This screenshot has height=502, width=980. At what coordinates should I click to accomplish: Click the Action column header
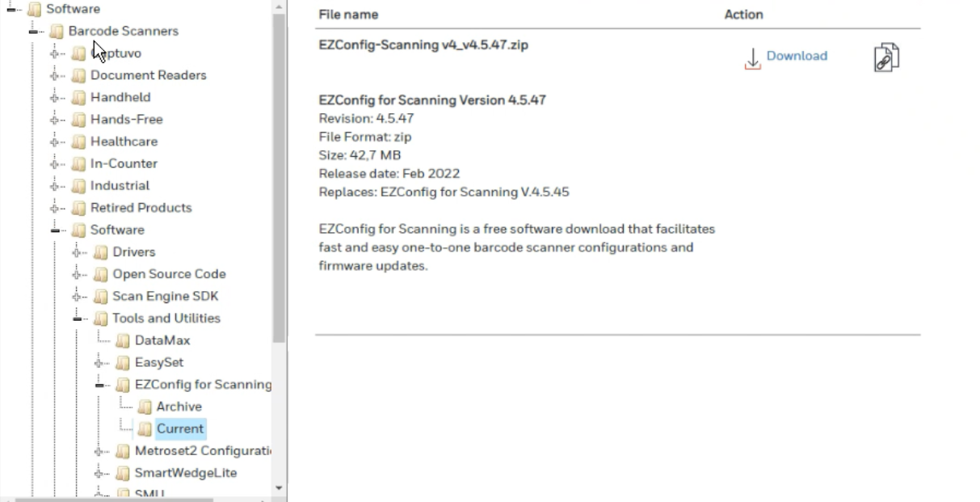click(744, 15)
